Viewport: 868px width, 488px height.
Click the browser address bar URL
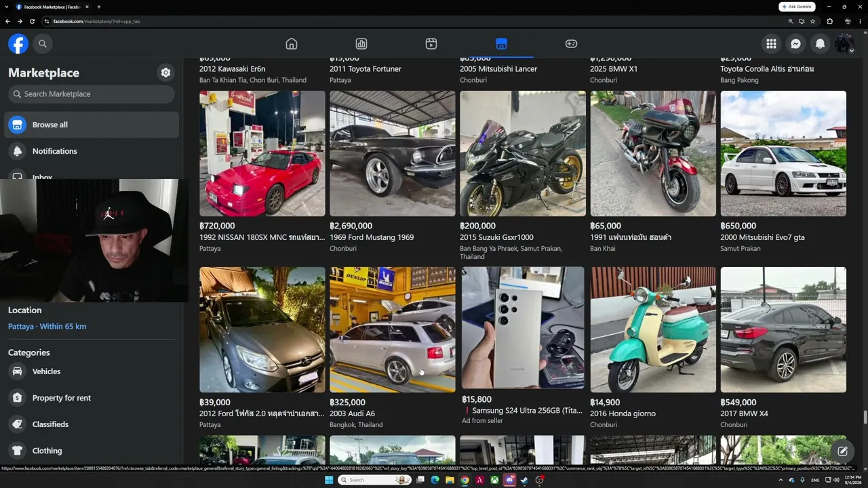tap(96, 21)
